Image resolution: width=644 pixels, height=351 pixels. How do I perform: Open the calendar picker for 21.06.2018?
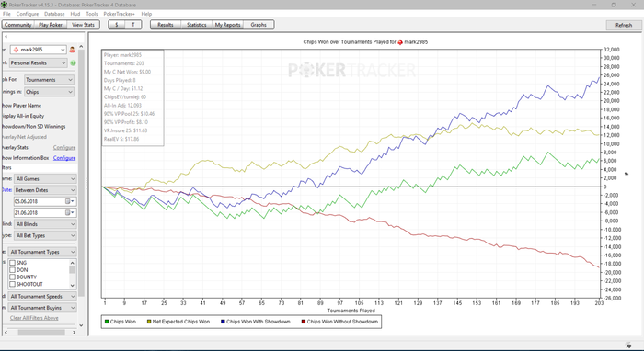(70, 212)
